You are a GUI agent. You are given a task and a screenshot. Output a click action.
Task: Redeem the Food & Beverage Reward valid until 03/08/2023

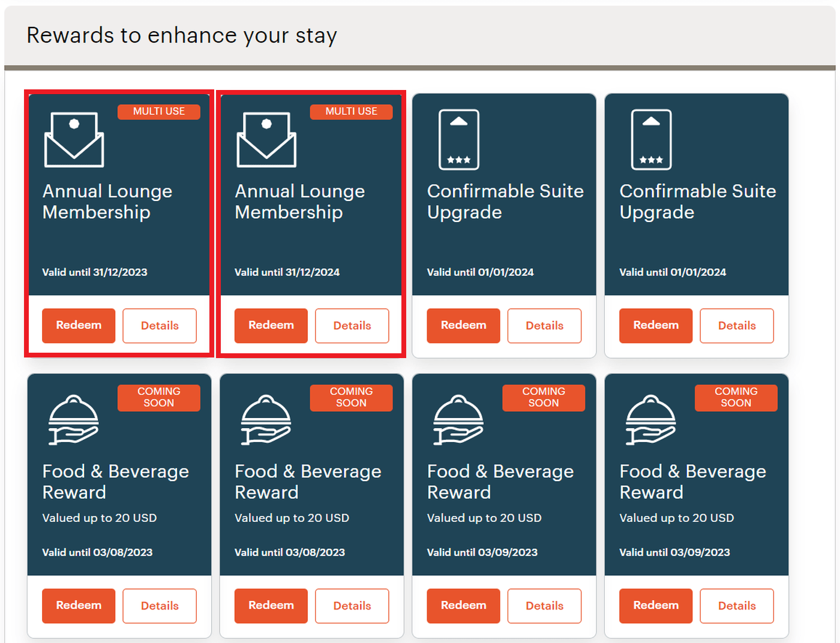click(x=78, y=606)
